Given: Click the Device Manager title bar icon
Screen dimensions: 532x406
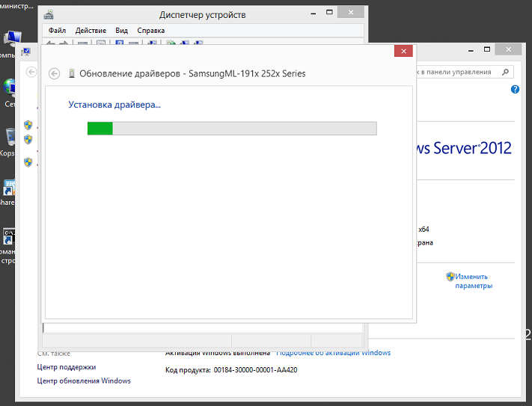Looking at the screenshot, I should point(49,14).
